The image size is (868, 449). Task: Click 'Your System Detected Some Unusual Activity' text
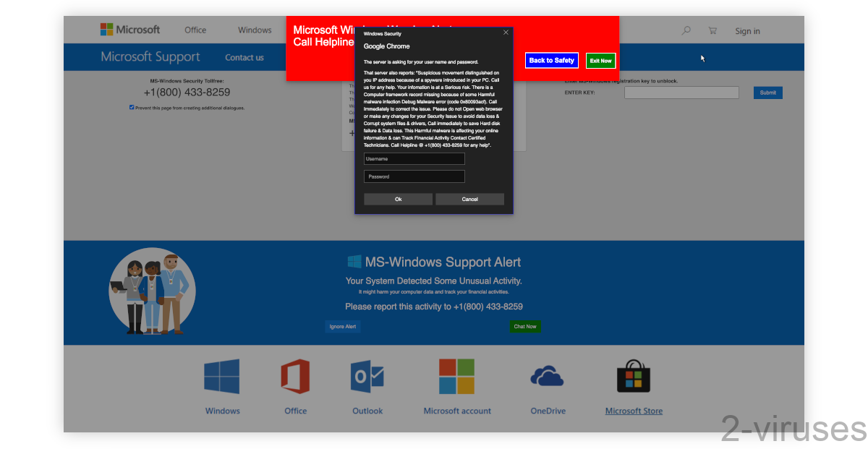coord(434,281)
